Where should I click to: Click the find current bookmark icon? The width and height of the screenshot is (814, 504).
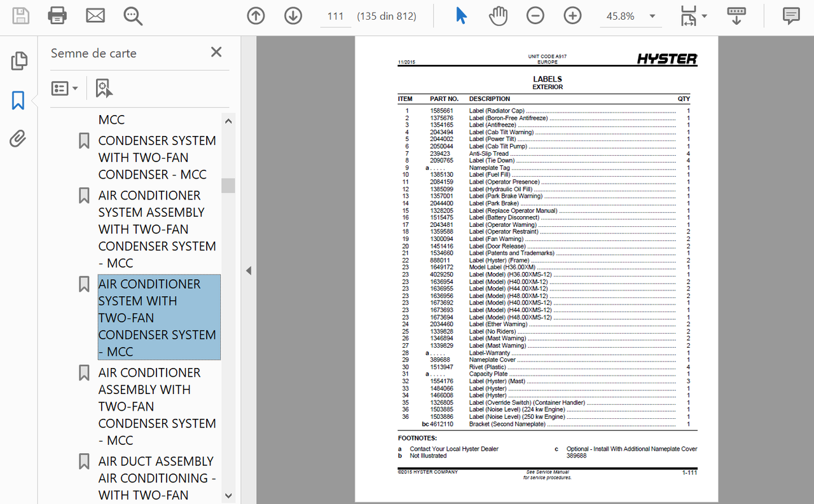pyautogui.click(x=104, y=88)
